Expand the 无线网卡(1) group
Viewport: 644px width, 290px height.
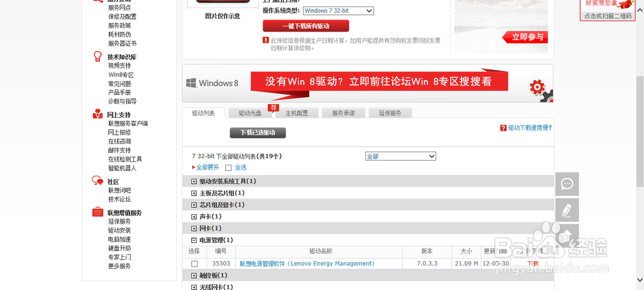coord(194,287)
